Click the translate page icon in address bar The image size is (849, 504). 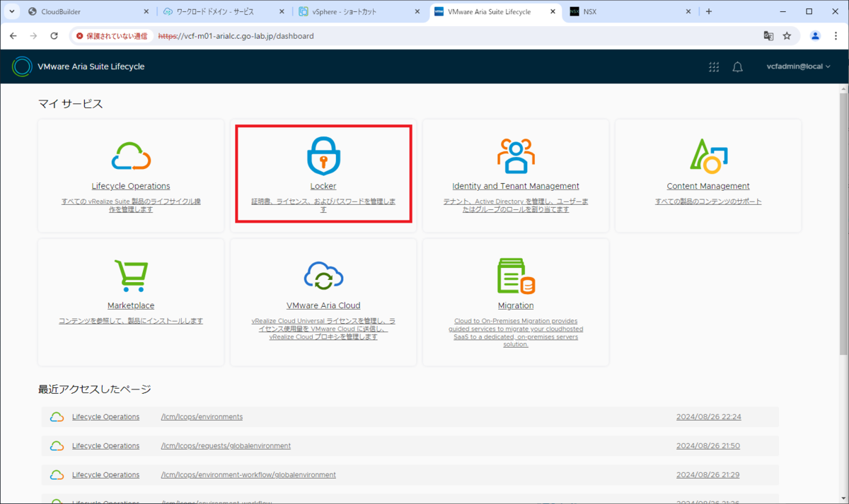768,35
